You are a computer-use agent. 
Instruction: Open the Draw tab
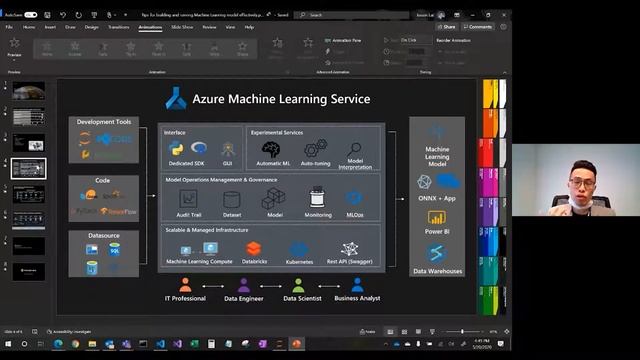(70, 27)
